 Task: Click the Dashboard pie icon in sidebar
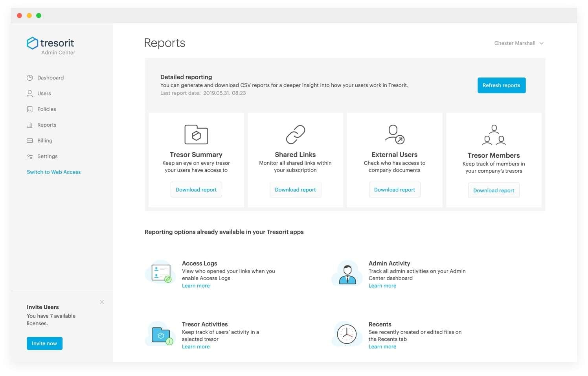click(29, 78)
